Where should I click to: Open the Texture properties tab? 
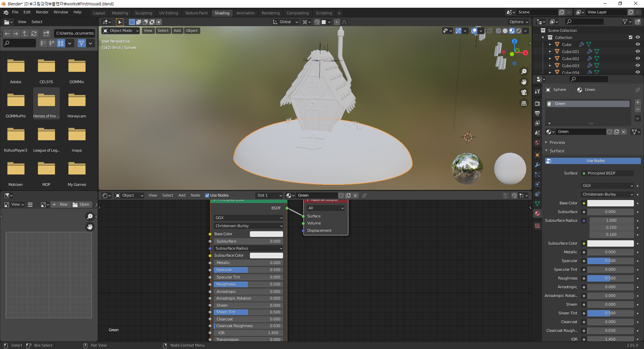[x=537, y=226]
